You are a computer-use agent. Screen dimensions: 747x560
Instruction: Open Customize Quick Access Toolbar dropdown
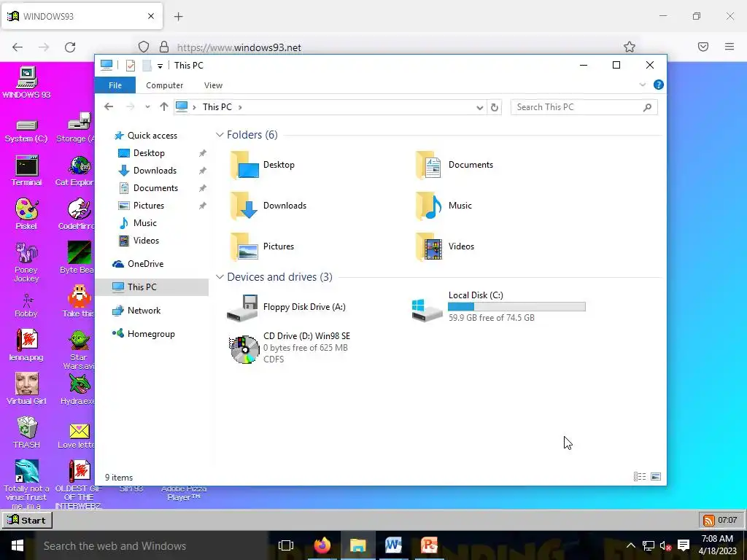click(x=160, y=66)
